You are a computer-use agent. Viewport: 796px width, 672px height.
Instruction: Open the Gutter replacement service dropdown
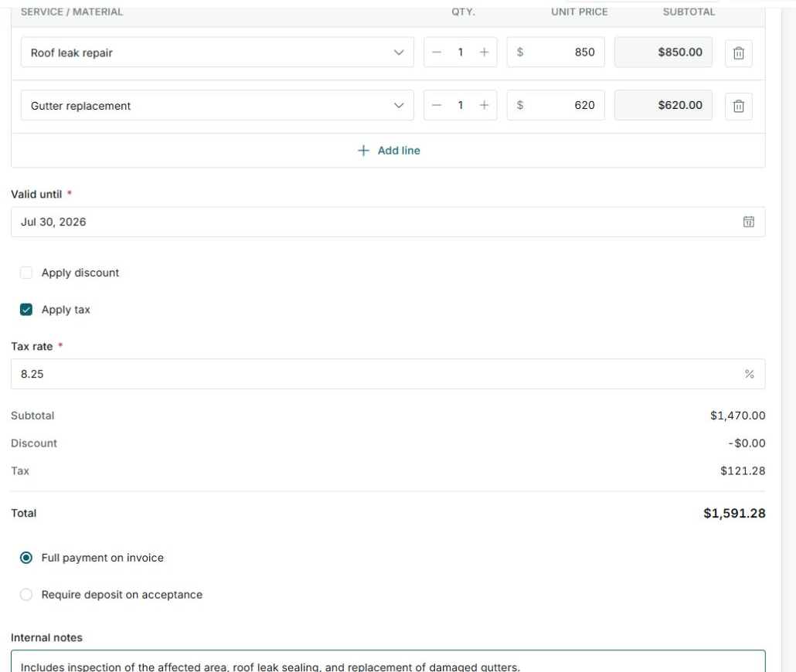pyautogui.click(x=217, y=105)
